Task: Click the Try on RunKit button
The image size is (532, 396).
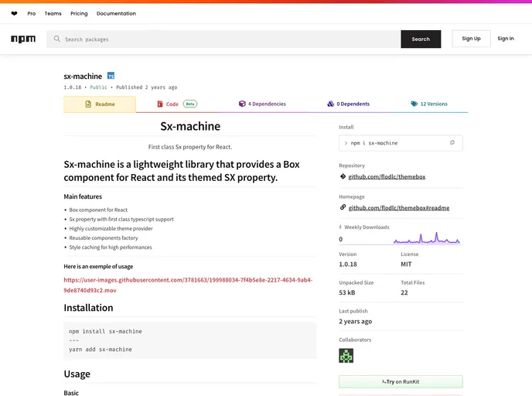Action: pyautogui.click(x=401, y=382)
